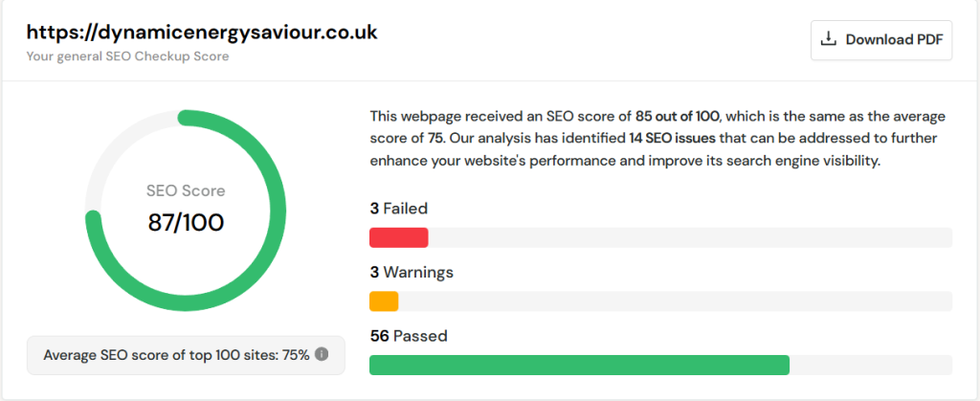The width and height of the screenshot is (980, 401).
Task: Click the info icon beside 75%
Action: 322,354
